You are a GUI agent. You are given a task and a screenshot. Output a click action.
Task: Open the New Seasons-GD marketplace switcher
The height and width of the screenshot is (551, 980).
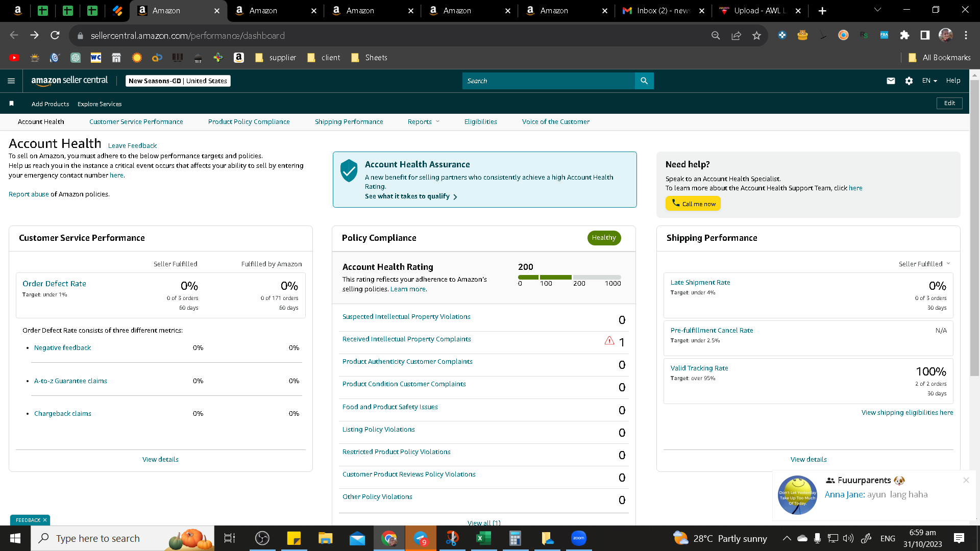(x=178, y=81)
